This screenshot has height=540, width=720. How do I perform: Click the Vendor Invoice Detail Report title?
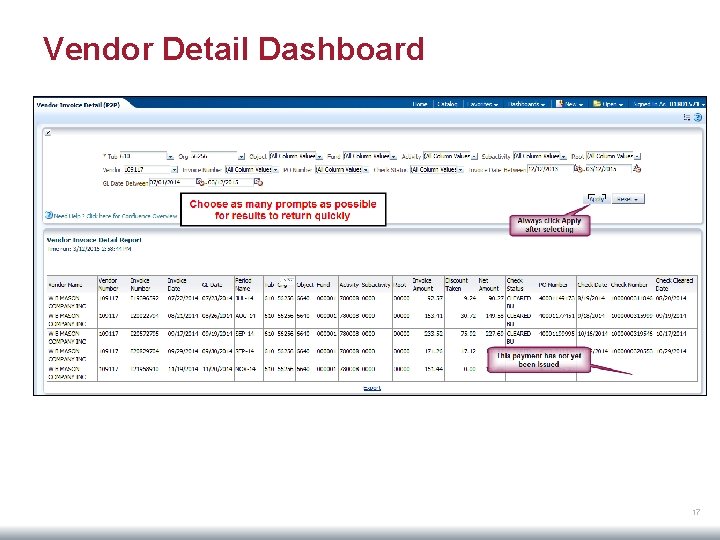pos(94,240)
